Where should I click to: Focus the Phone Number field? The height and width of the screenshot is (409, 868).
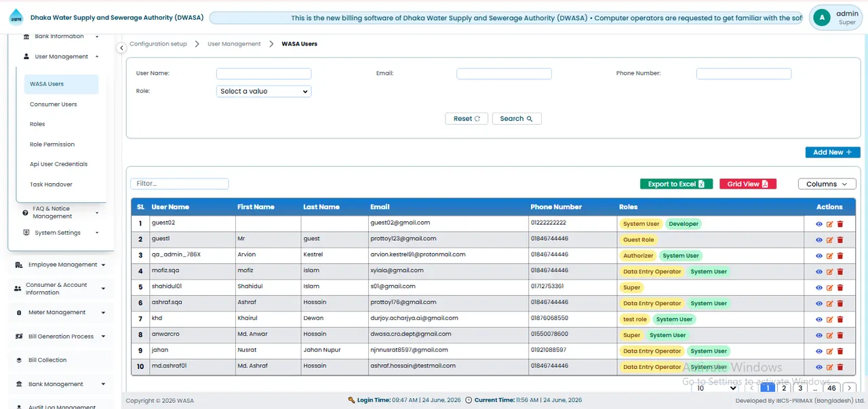pos(744,74)
